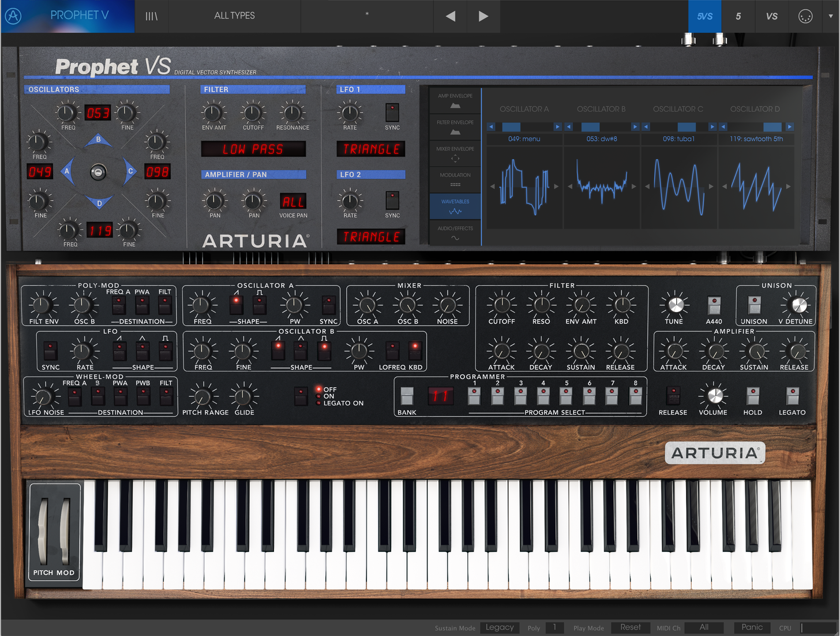
Task: Click joystick arrow B in Oscillators
Action: pyautogui.click(x=98, y=140)
